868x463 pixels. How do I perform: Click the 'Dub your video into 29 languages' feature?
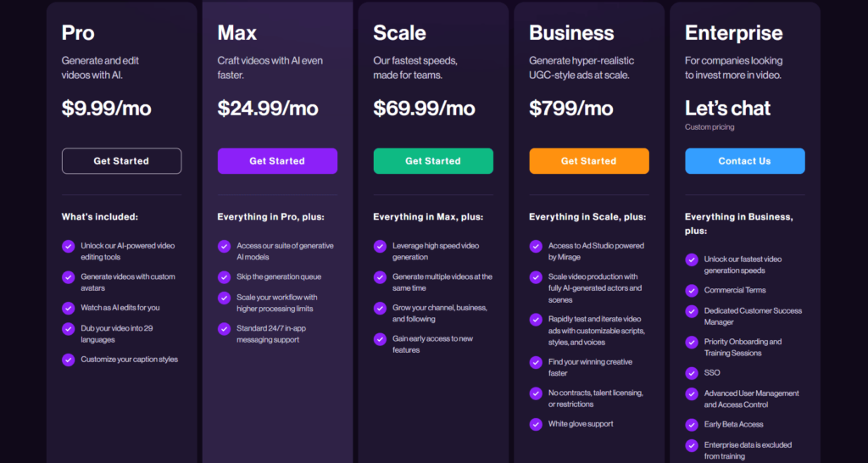tap(117, 334)
